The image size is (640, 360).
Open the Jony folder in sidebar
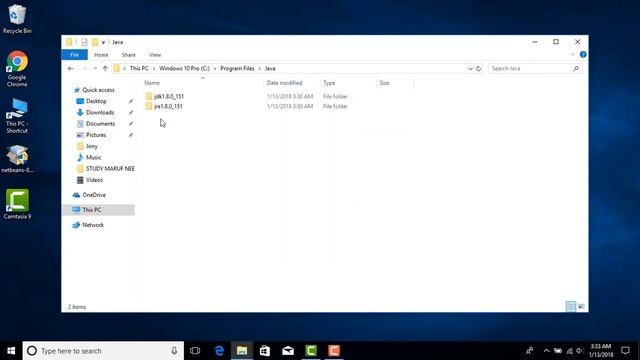coord(91,146)
